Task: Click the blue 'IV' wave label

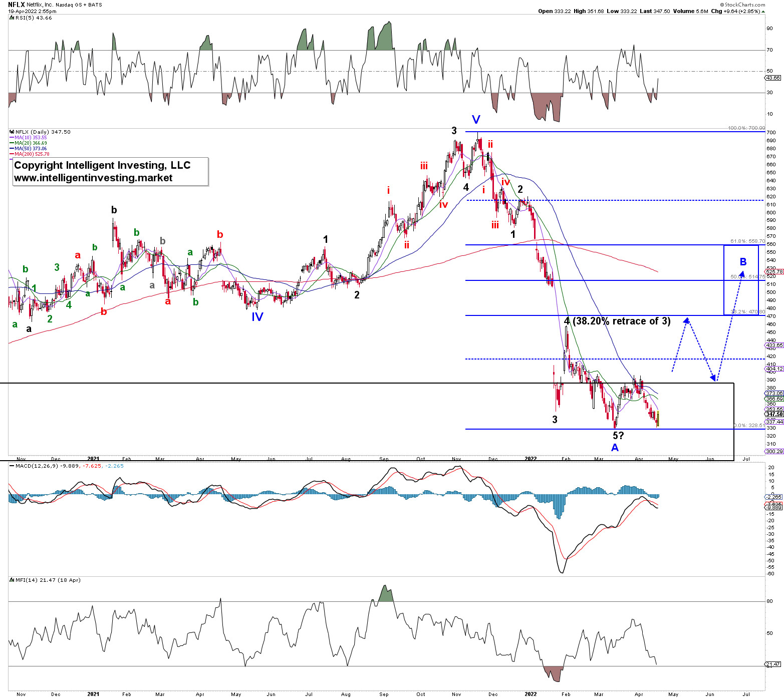Action: tap(257, 316)
